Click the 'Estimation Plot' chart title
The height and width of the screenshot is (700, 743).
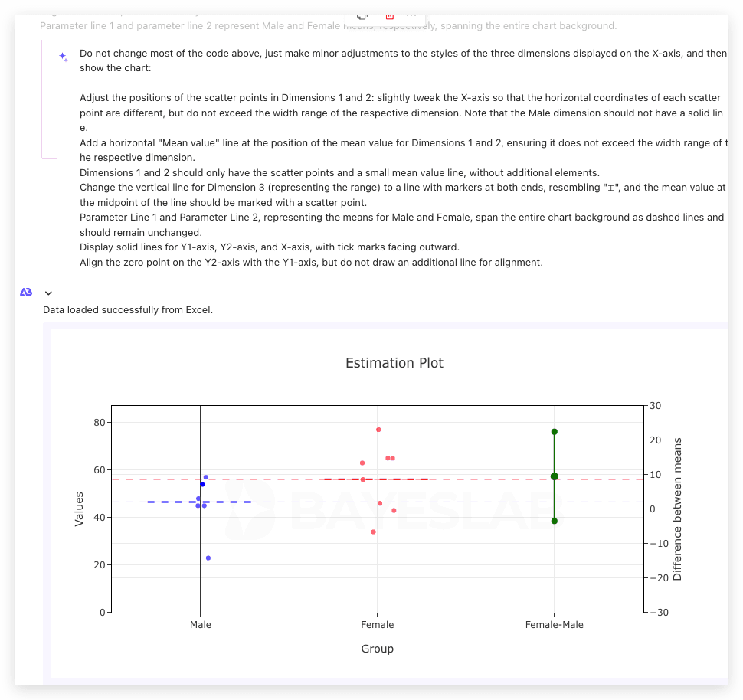[394, 363]
